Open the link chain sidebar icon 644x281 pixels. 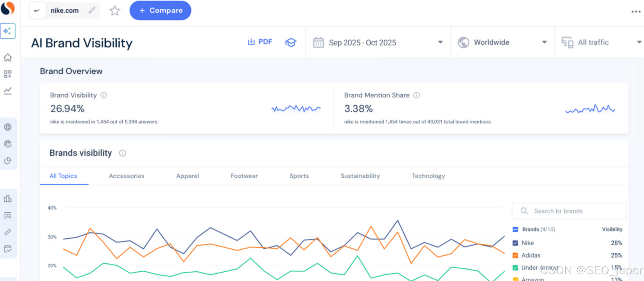pos(8,232)
